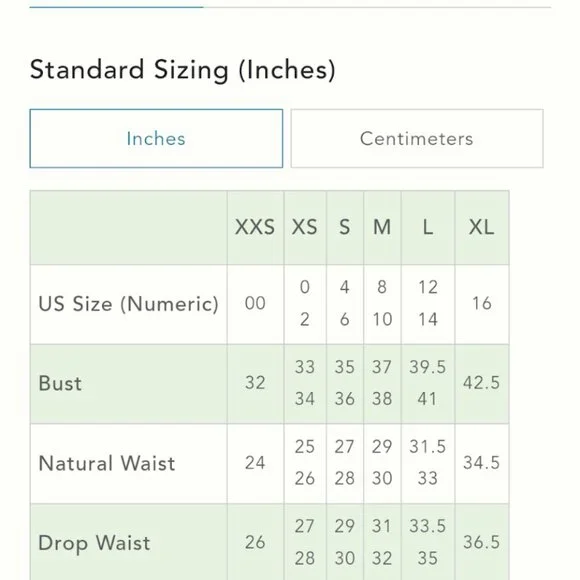The image size is (580, 580).
Task: Select the M size column header
Action: coord(382,227)
